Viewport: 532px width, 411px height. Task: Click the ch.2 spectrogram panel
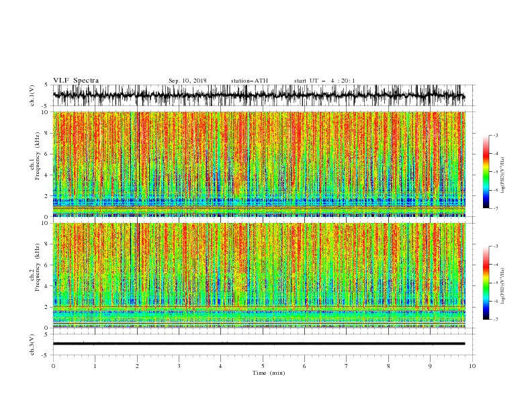pos(259,275)
